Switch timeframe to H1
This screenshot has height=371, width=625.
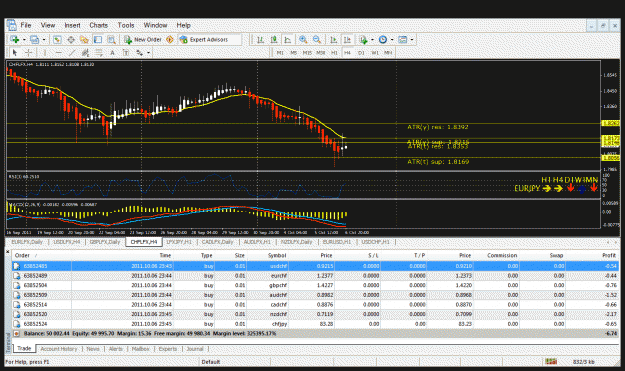(334, 53)
